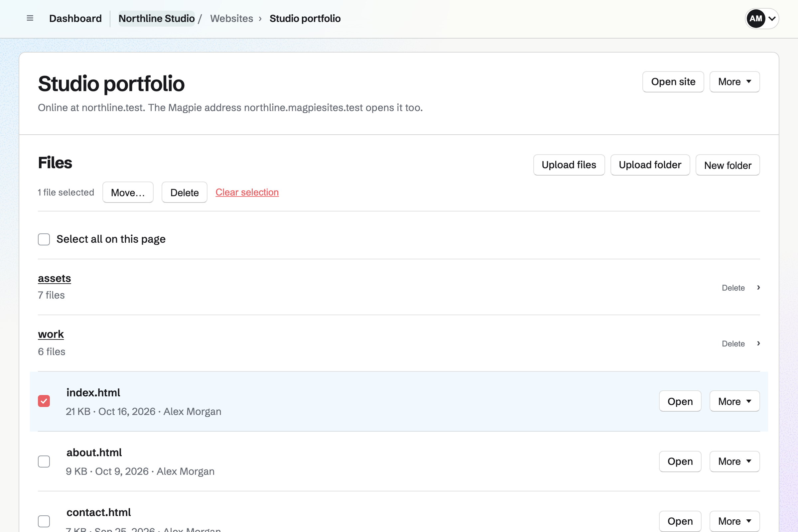798x532 pixels.
Task: Delete the assets folder
Action: point(733,288)
